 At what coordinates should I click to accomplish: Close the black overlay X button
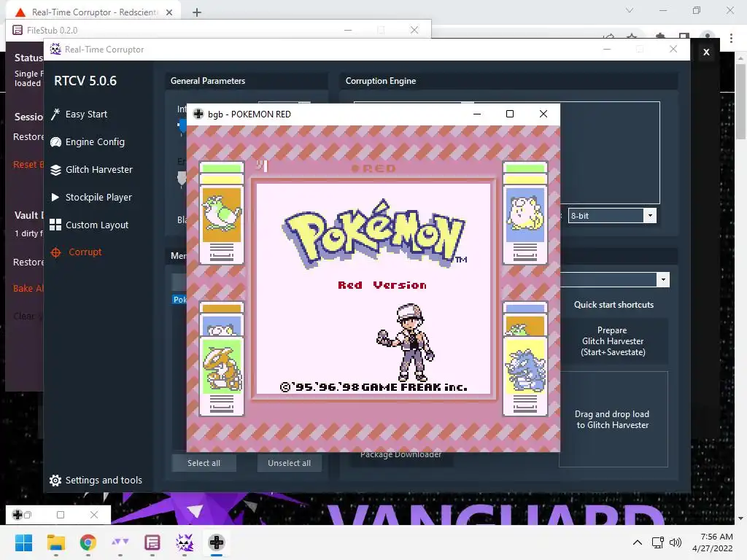tap(706, 52)
